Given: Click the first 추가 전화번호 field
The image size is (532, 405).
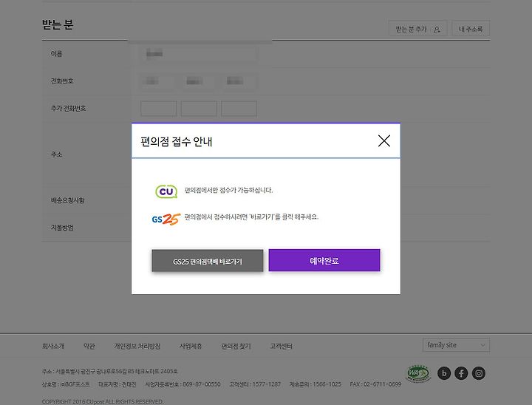Looking at the screenshot, I should 158,109.
